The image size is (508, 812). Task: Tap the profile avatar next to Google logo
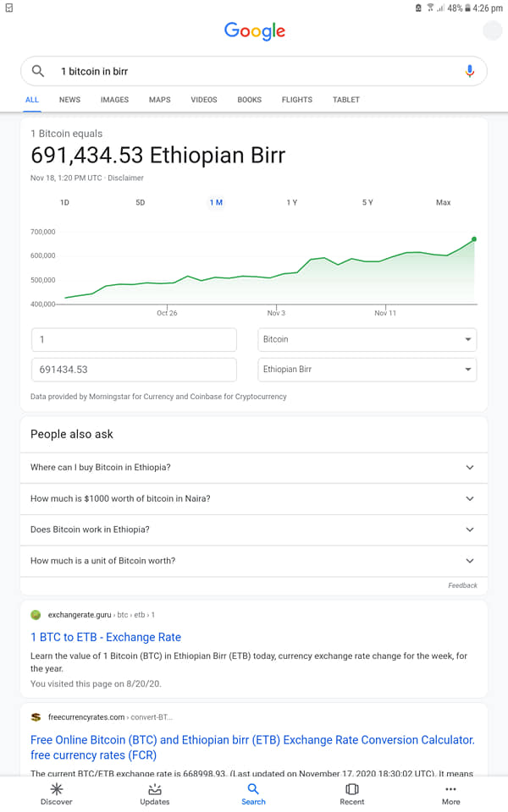(492, 31)
